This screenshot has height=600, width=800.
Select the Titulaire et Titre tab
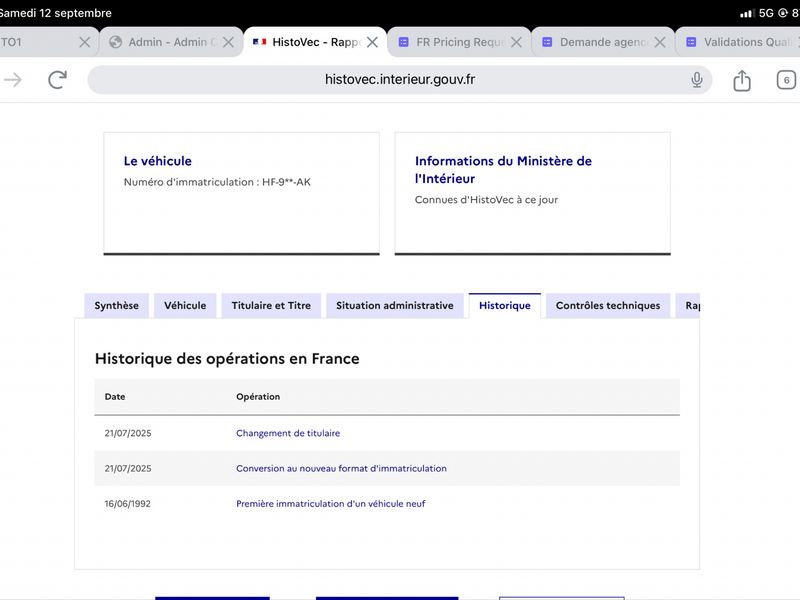271,306
